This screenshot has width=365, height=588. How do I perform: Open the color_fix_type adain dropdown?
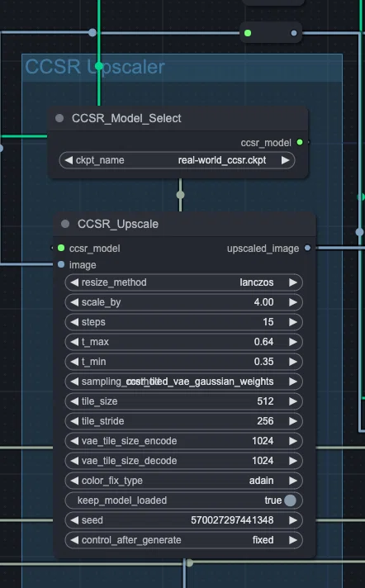coord(183,481)
